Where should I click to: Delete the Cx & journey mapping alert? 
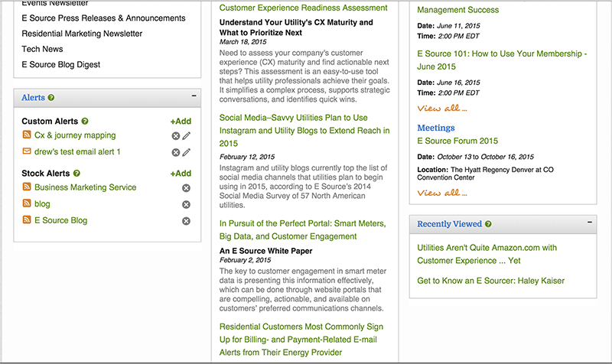click(176, 136)
